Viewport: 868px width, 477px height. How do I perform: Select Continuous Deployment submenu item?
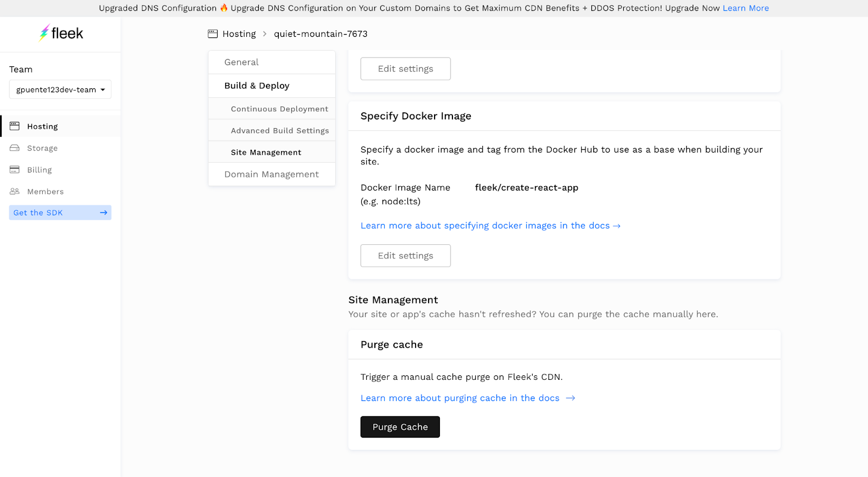[279, 109]
